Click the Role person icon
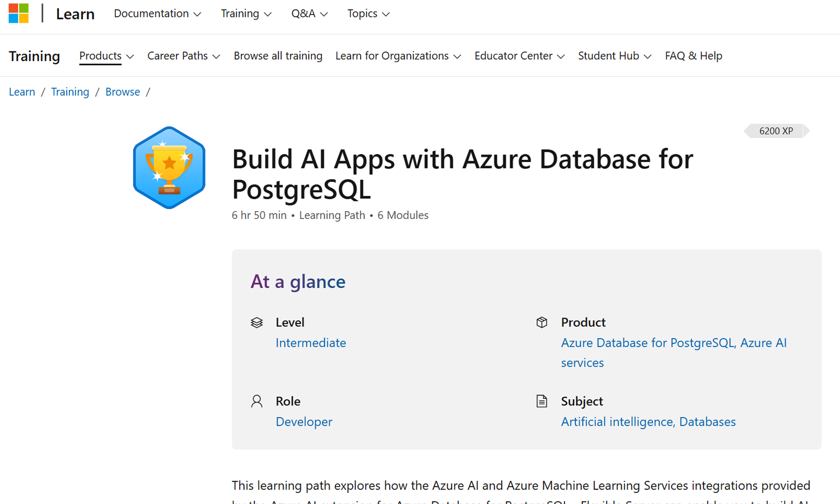840x504 pixels. point(256,402)
